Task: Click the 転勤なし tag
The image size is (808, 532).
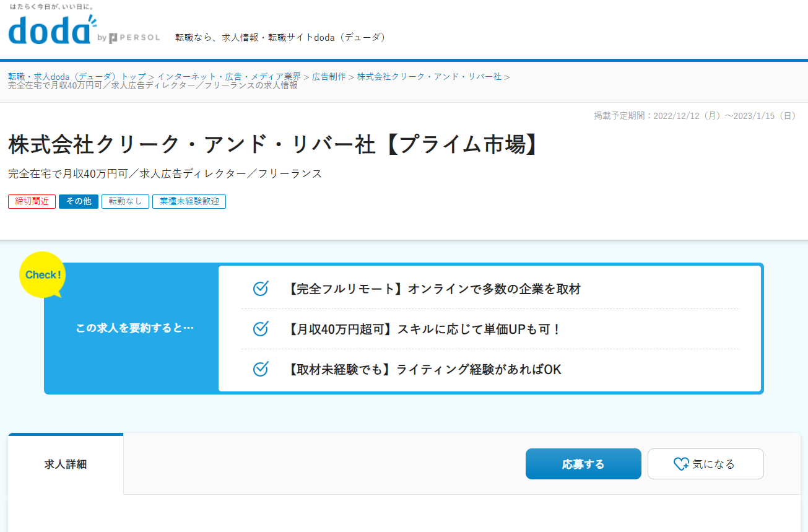Action: pos(125,201)
